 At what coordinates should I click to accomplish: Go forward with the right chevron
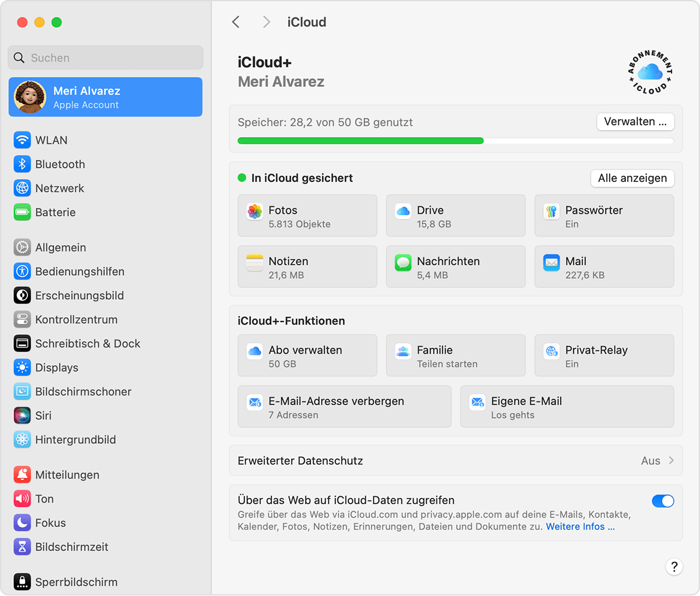pos(267,22)
